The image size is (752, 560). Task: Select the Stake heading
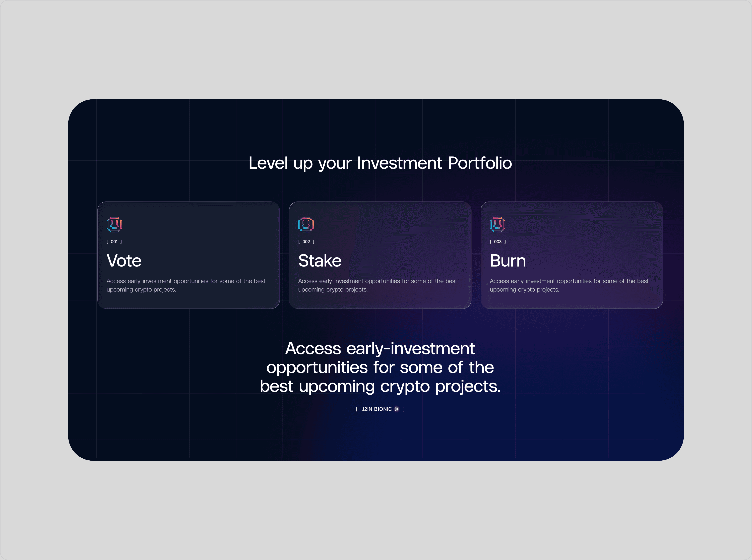coord(320,261)
